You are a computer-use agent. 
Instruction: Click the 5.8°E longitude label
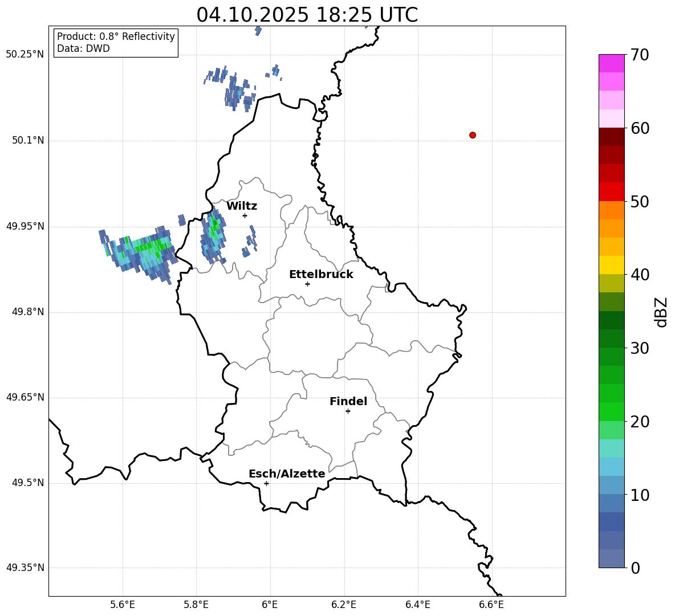pyautogui.click(x=196, y=605)
